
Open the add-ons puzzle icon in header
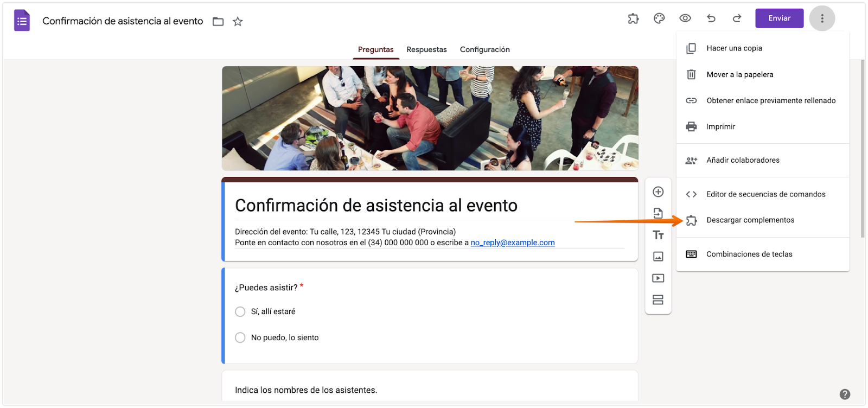(x=633, y=18)
